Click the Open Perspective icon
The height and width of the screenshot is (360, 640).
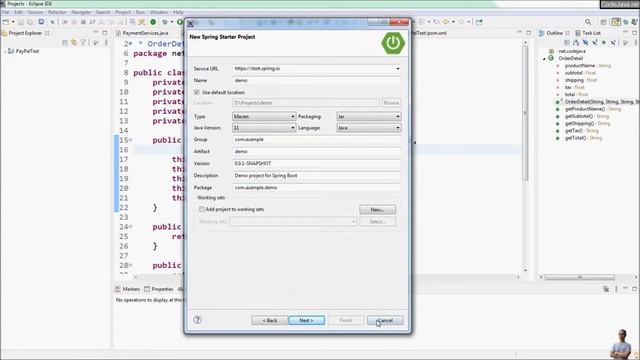coord(603,22)
